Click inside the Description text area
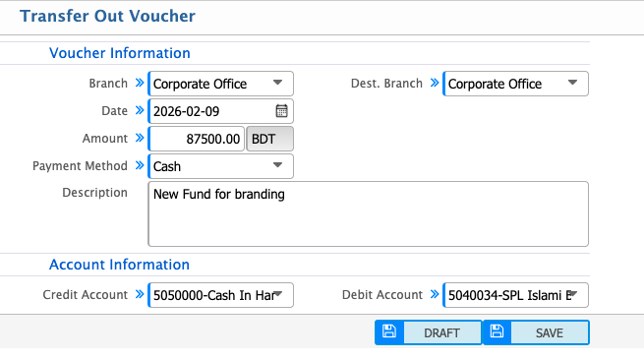Screen dimensions: 644x359 click(x=368, y=214)
